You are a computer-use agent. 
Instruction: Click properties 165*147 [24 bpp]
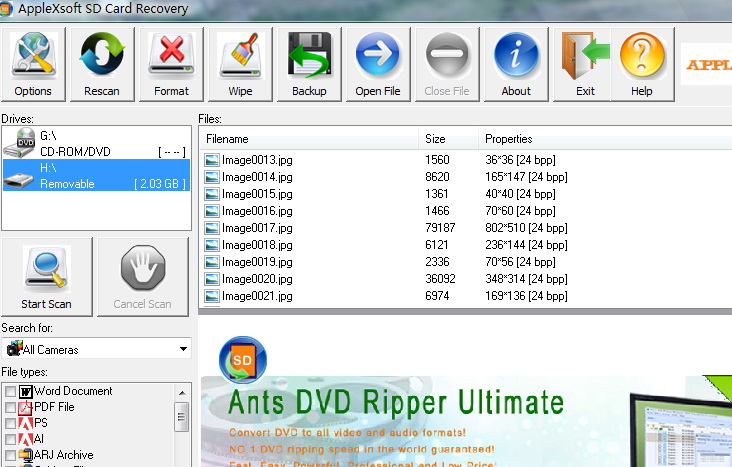click(526, 177)
